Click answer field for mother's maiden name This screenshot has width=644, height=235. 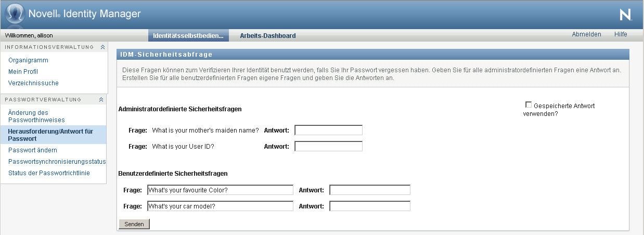coord(328,130)
